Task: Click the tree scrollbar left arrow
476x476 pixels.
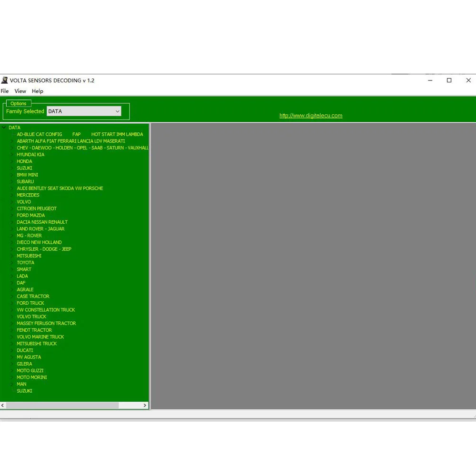Action: (x=3, y=405)
